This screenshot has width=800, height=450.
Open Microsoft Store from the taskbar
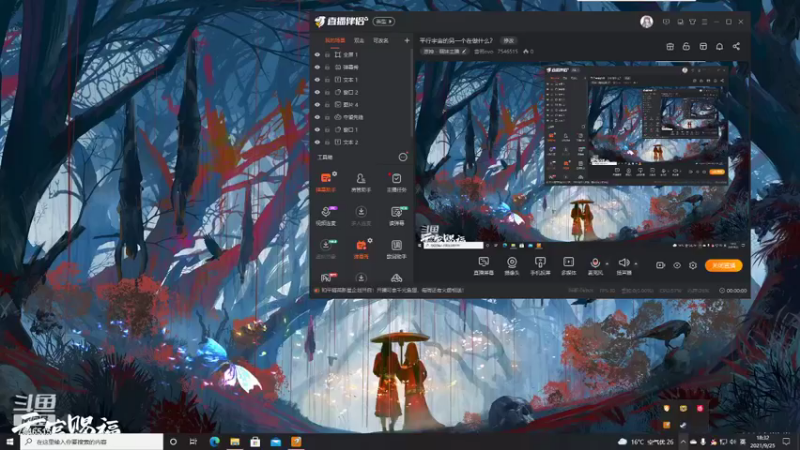coord(255,442)
